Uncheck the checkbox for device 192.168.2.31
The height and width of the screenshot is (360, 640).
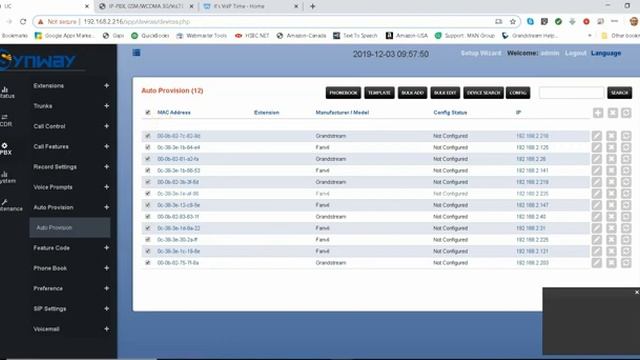click(x=148, y=228)
